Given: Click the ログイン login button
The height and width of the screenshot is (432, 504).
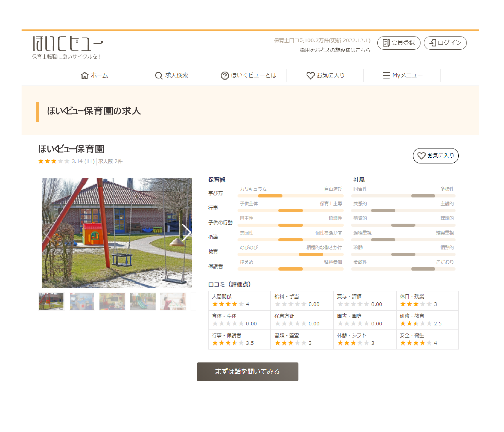Looking at the screenshot, I should pos(445,43).
